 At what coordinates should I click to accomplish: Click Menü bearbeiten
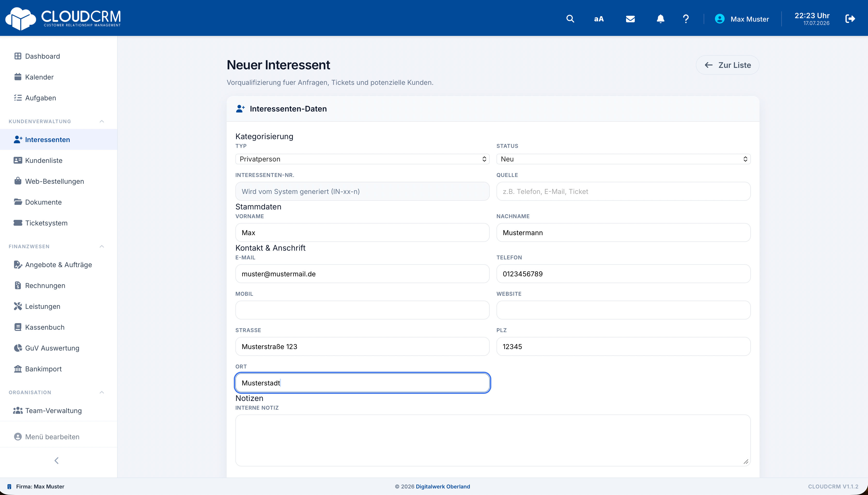click(x=58, y=437)
